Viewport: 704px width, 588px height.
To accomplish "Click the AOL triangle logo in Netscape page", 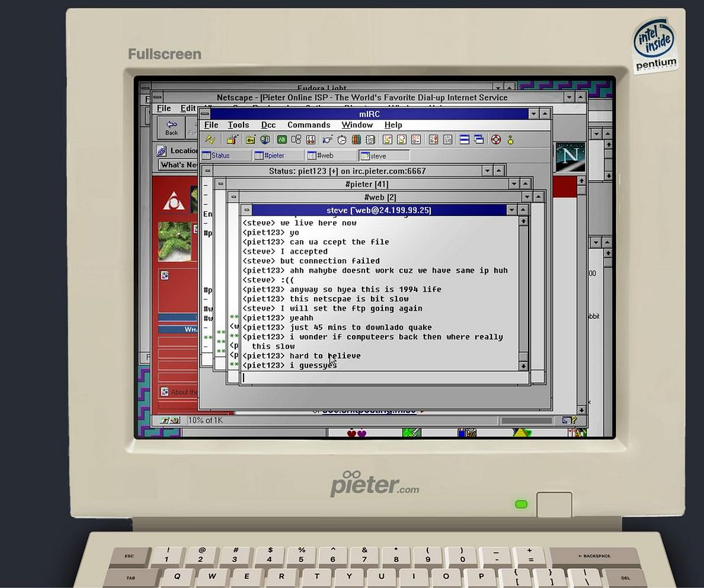I will (174, 201).
